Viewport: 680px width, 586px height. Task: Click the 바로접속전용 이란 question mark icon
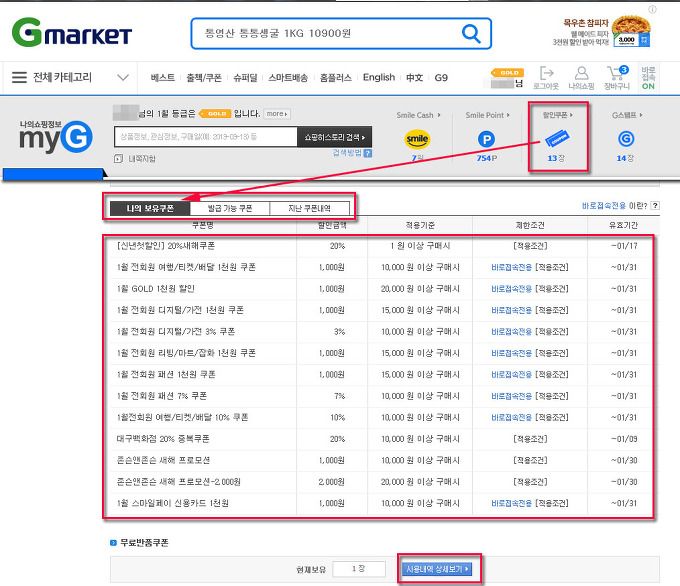click(655, 206)
